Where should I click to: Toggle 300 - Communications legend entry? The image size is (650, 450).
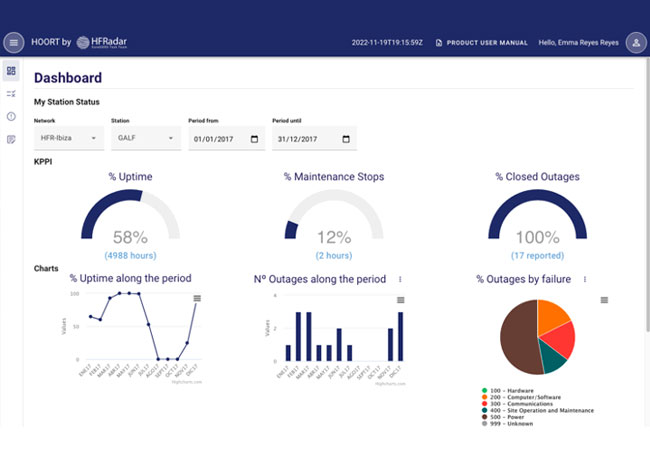517,404
